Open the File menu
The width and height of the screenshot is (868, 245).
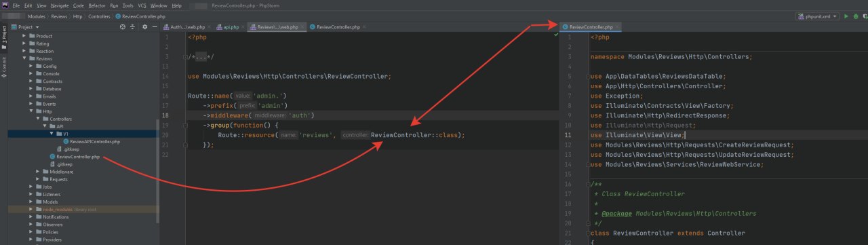(x=16, y=5)
